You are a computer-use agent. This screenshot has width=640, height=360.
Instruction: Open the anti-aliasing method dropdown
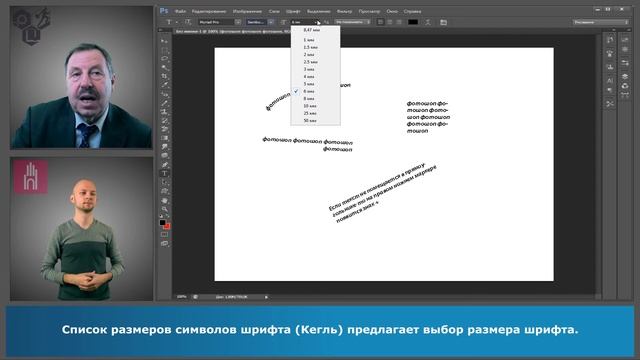(352, 22)
